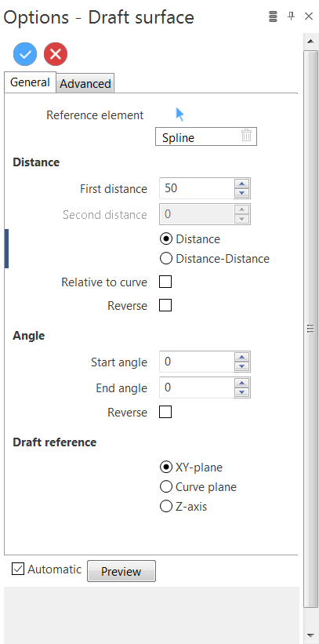
Task: Enable the Relative to curve checkbox
Action: click(x=165, y=282)
